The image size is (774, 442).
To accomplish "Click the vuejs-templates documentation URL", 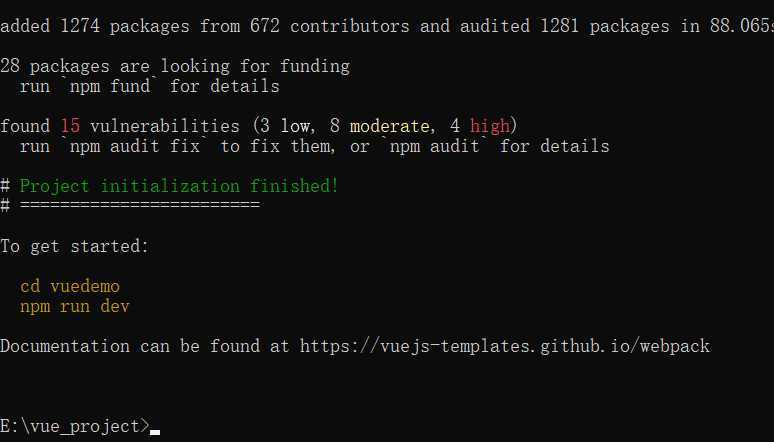I will pyautogui.click(x=504, y=346).
